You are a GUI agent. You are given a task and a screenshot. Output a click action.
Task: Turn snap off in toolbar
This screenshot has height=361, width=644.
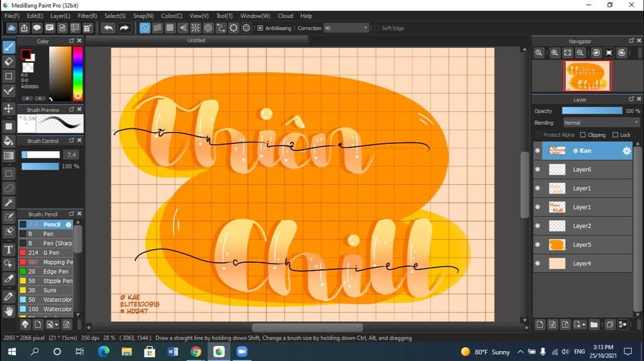pyautogui.click(x=145, y=28)
